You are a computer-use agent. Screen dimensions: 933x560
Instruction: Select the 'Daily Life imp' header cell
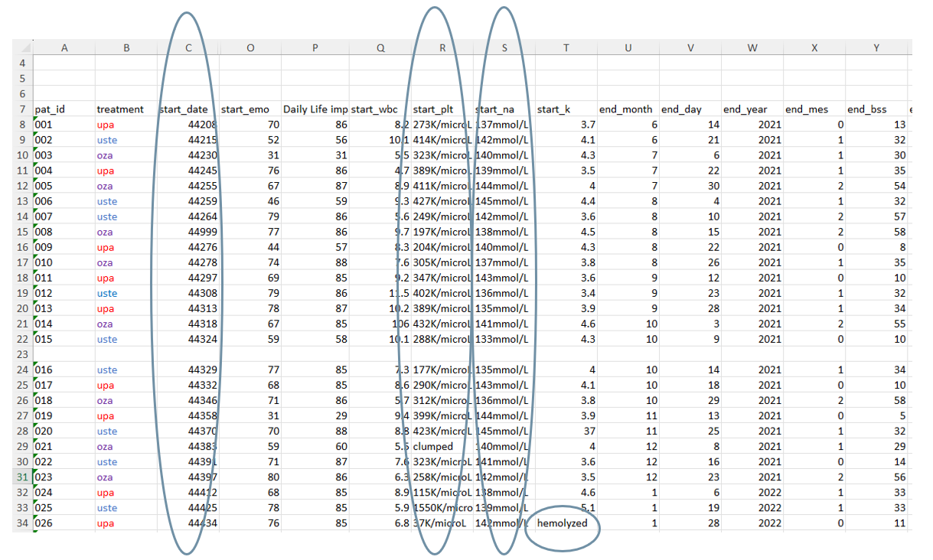(x=315, y=109)
